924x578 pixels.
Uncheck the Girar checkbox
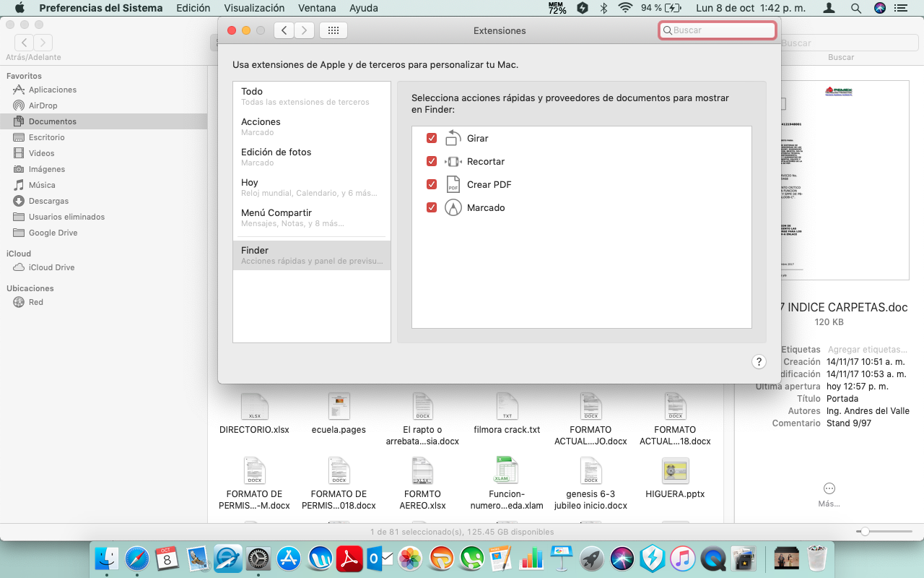click(432, 138)
